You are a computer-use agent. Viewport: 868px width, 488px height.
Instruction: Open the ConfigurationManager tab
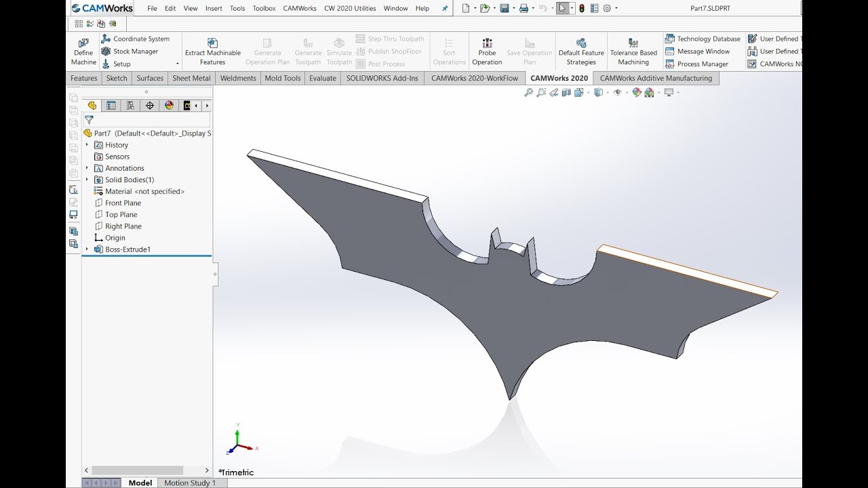pyautogui.click(x=130, y=105)
